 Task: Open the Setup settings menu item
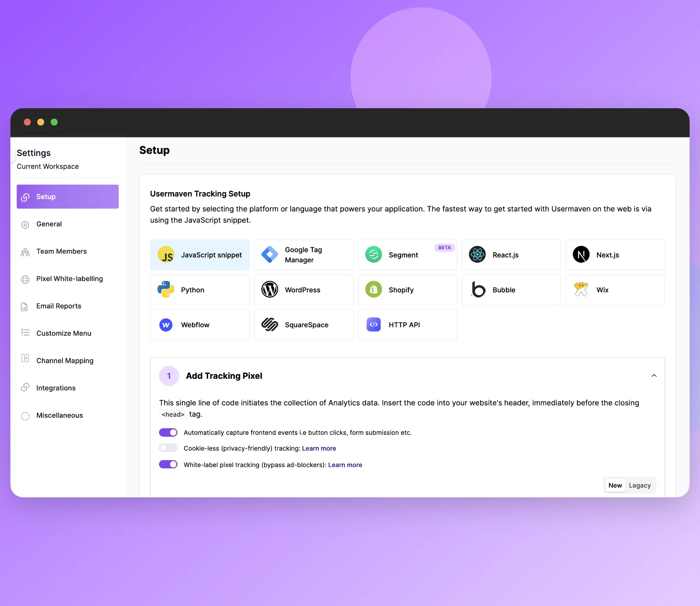pyautogui.click(x=68, y=197)
